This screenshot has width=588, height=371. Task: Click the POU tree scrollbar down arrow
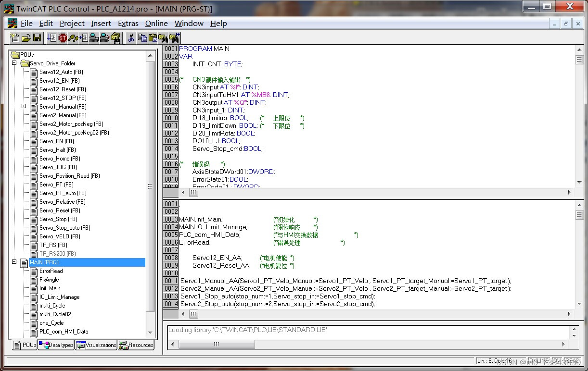point(151,333)
